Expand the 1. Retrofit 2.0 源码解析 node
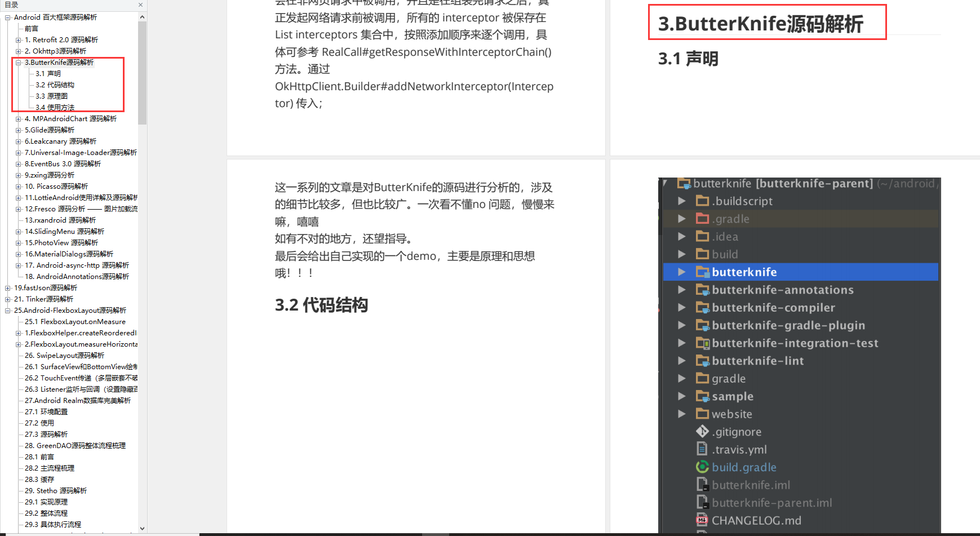This screenshot has height=536, width=980. click(x=19, y=40)
